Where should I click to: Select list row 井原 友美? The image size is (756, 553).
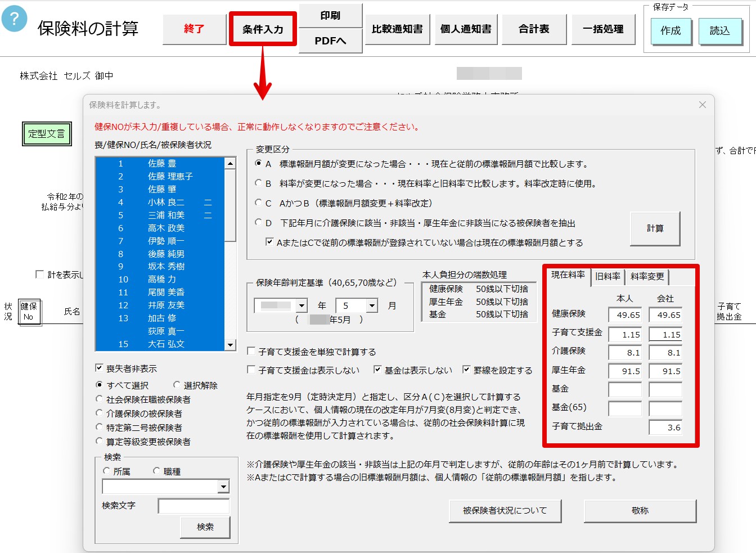pyautogui.click(x=160, y=305)
